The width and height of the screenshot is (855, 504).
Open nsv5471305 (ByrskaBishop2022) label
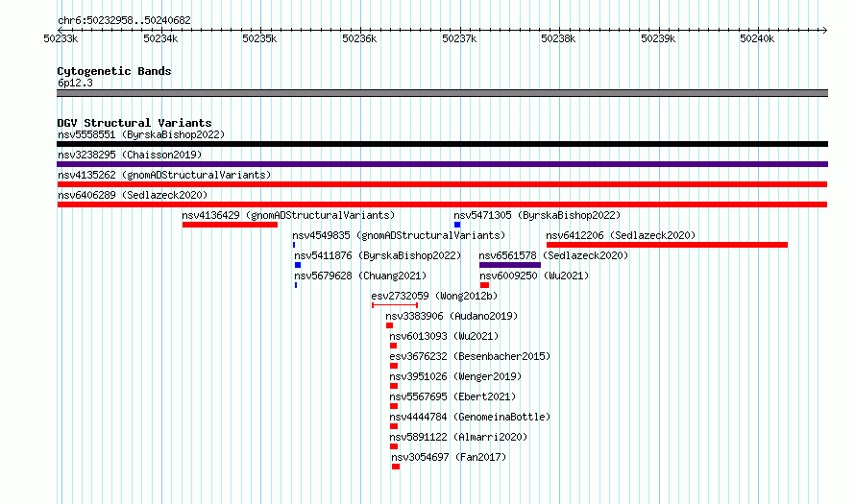[537, 215]
